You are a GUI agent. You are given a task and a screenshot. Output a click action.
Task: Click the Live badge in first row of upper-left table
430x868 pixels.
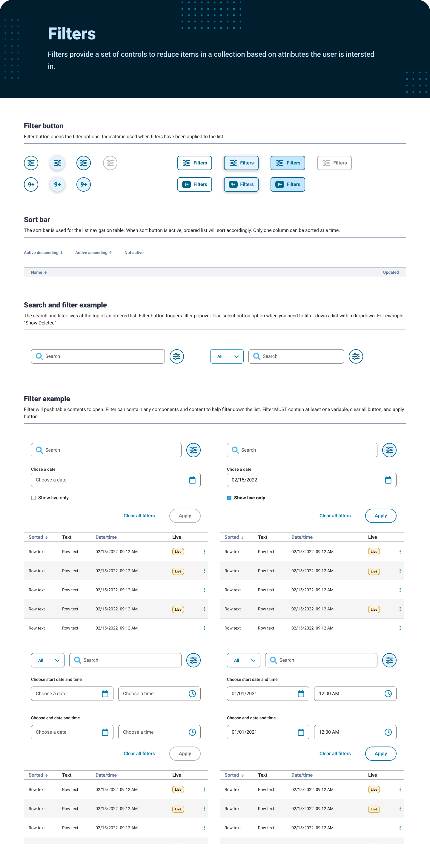click(178, 552)
